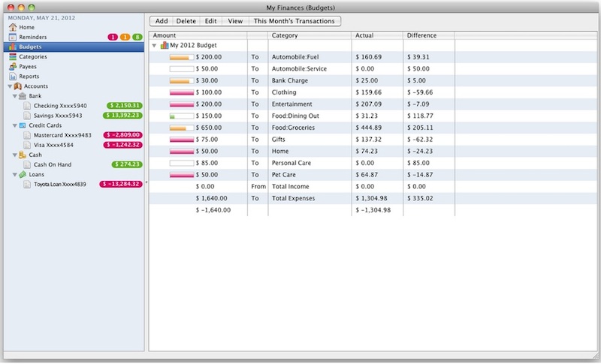Open Payees using its people icon
This screenshot has width=601, height=364.
(13, 66)
